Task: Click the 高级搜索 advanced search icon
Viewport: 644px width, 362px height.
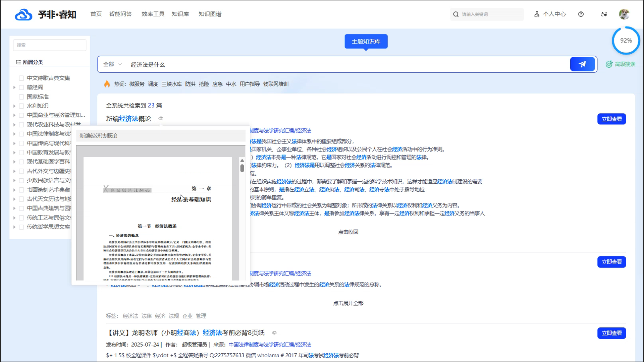Action: point(609,64)
